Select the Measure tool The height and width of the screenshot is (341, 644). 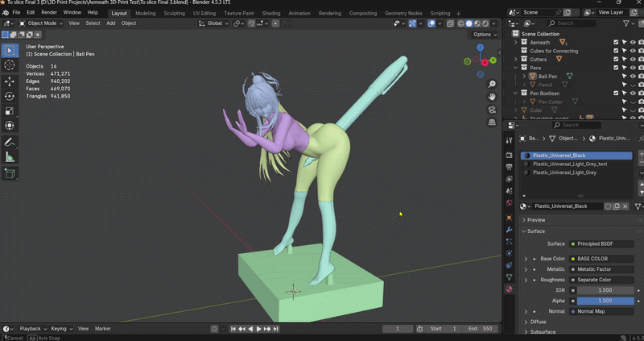coord(10,156)
